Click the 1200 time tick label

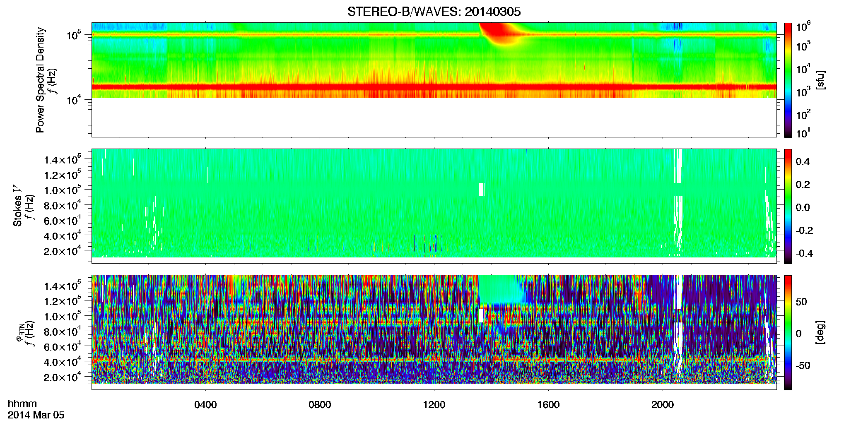(434, 404)
